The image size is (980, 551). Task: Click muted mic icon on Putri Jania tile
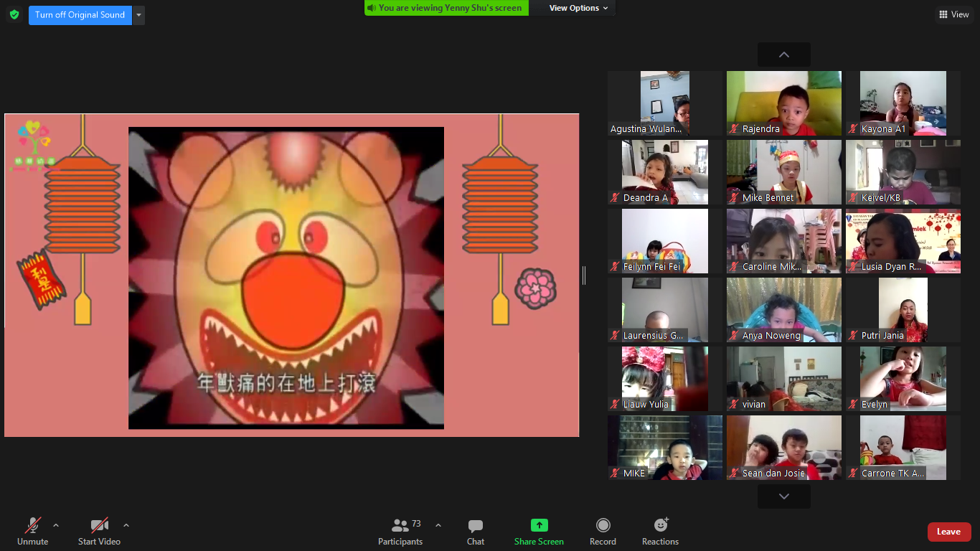tap(854, 336)
